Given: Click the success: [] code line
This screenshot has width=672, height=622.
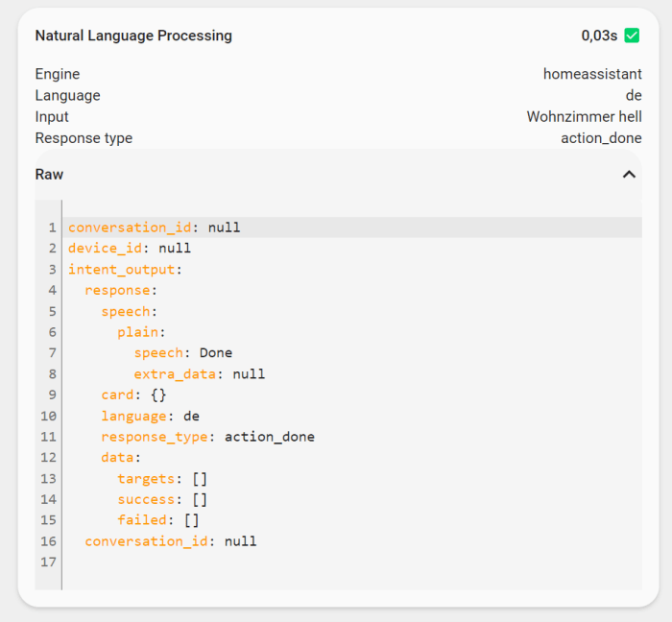Looking at the screenshot, I should 162,499.
